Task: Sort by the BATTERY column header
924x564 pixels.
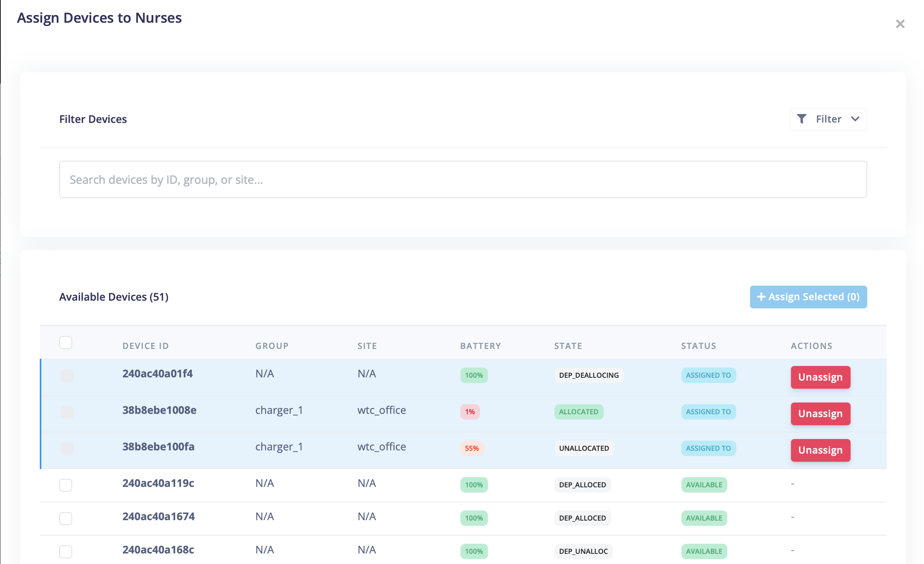Action: tap(480, 346)
